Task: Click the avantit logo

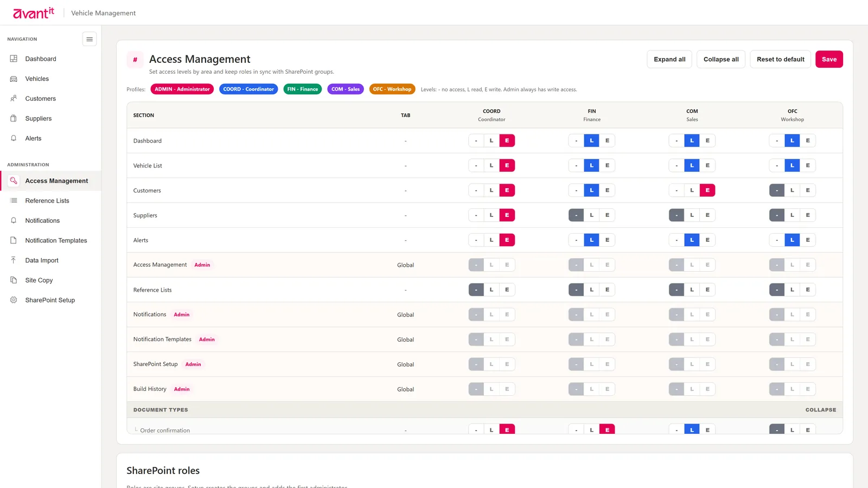Action: click(34, 13)
